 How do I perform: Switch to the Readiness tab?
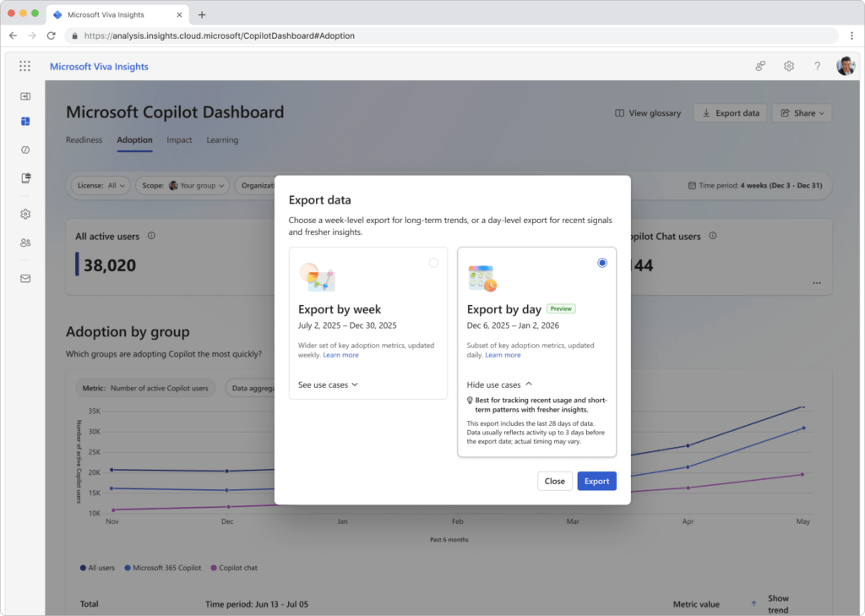tap(84, 140)
